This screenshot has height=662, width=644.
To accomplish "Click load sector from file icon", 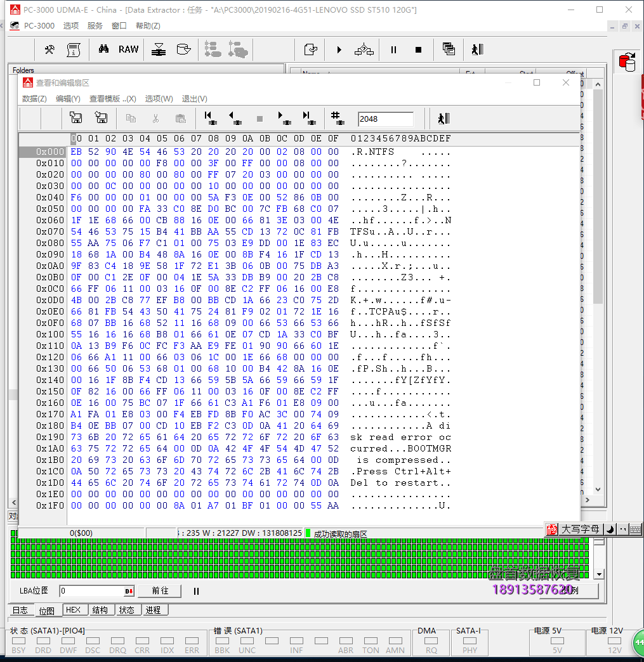I will [x=101, y=118].
